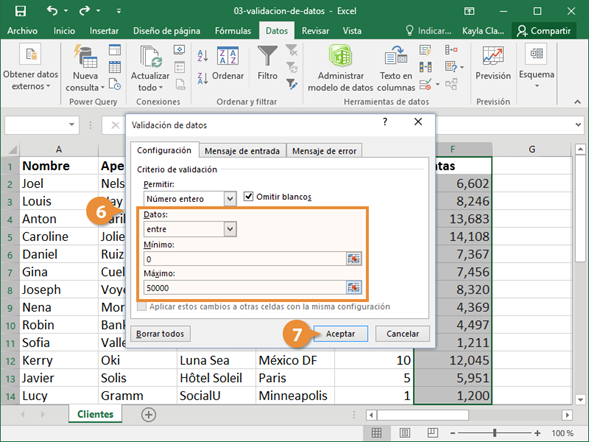The width and height of the screenshot is (589, 442).
Task: Open the Mensaje de entrada tab
Action: click(242, 151)
